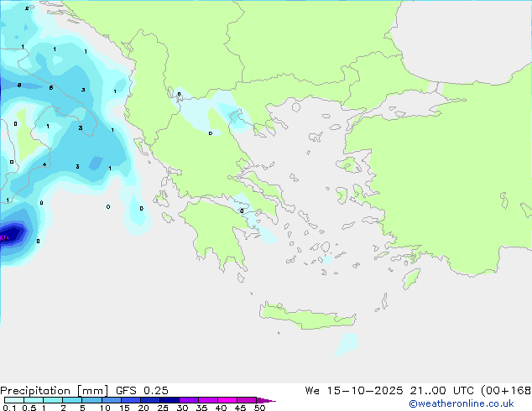Click the legend swatch between 45 and 50

coord(247,400)
